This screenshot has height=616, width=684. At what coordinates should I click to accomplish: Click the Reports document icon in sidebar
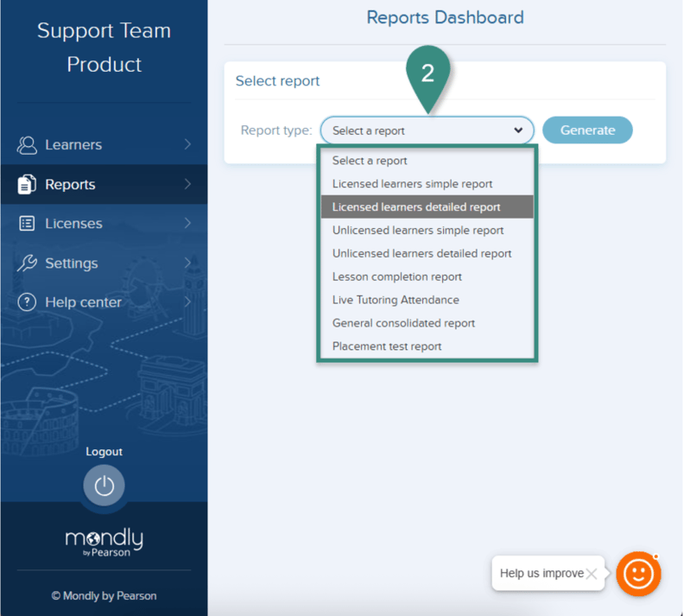pyautogui.click(x=27, y=184)
